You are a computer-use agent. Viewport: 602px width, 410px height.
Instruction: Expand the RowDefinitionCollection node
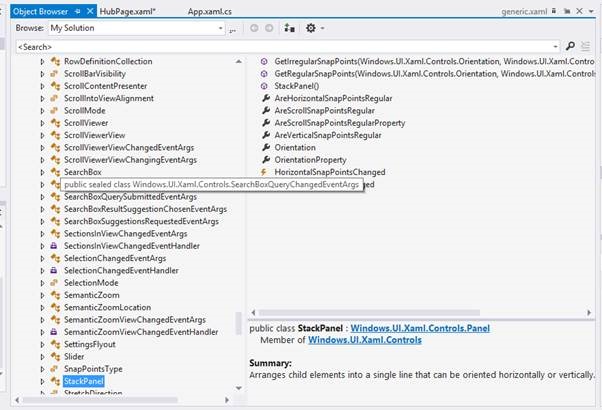pyautogui.click(x=42, y=61)
